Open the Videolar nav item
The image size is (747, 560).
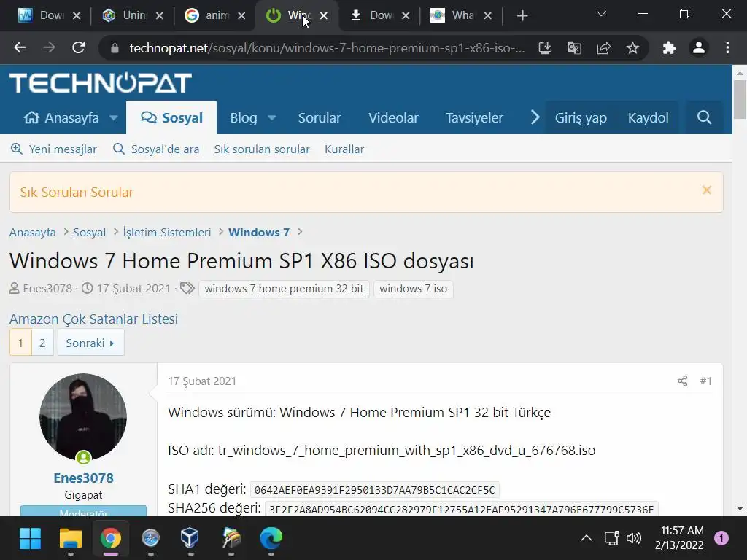click(393, 117)
